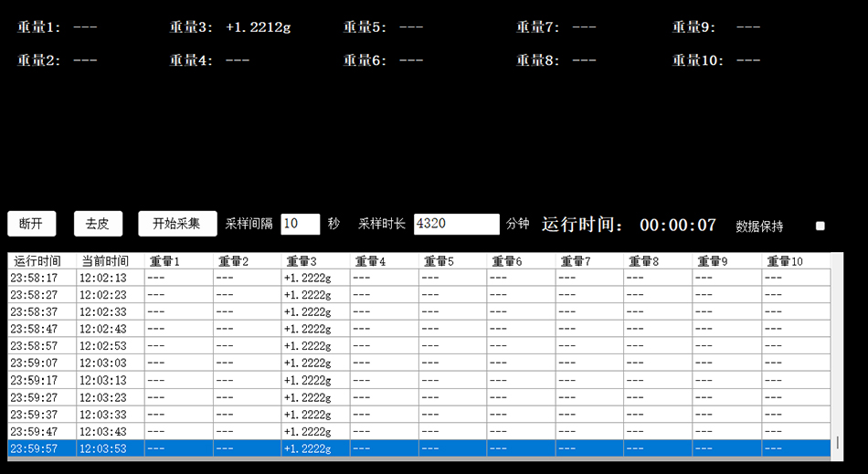Screen dimensions: 868x474
Task: Click the 重量7 column header
Action: click(x=589, y=261)
